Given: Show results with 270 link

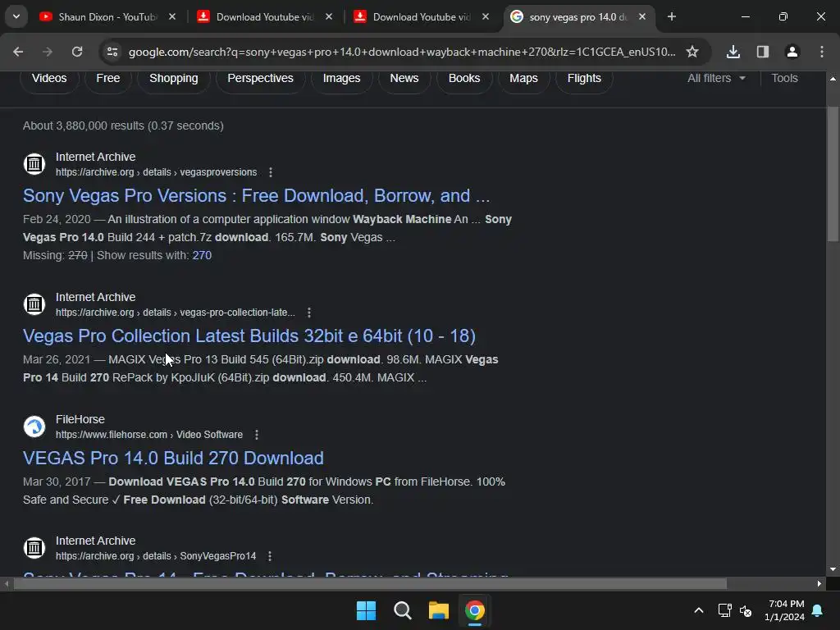Looking at the screenshot, I should [x=202, y=256].
